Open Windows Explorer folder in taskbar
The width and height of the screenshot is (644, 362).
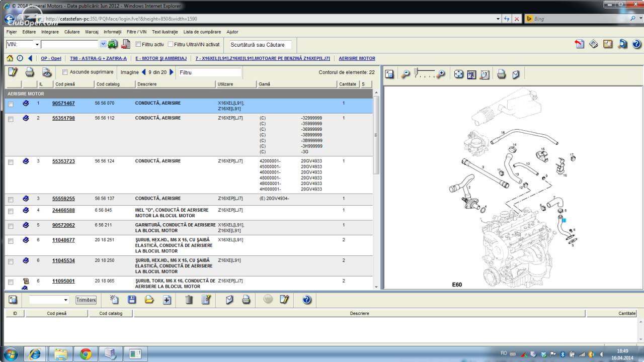pyautogui.click(x=60, y=354)
